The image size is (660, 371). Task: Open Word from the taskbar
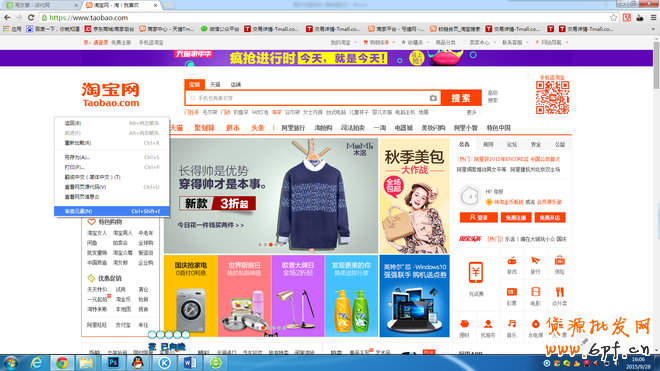189,363
